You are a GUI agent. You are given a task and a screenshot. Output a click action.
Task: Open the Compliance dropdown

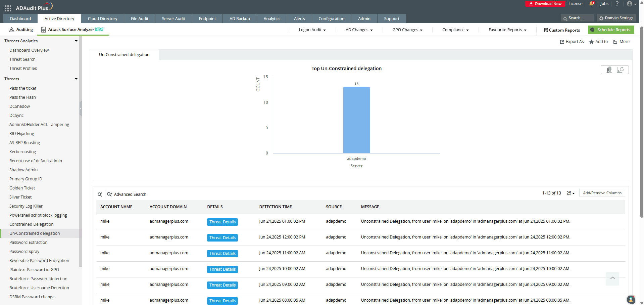(455, 30)
